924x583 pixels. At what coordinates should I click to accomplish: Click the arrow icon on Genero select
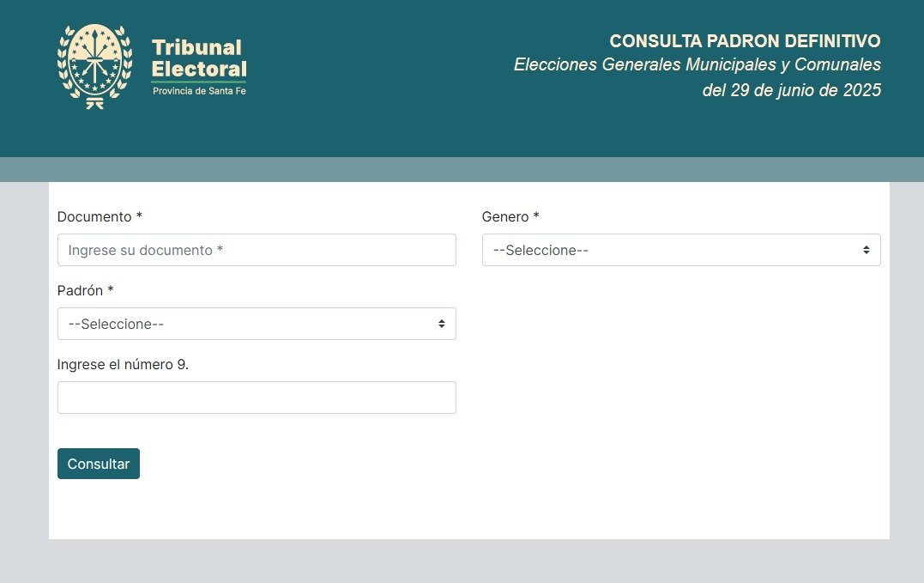pos(866,250)
